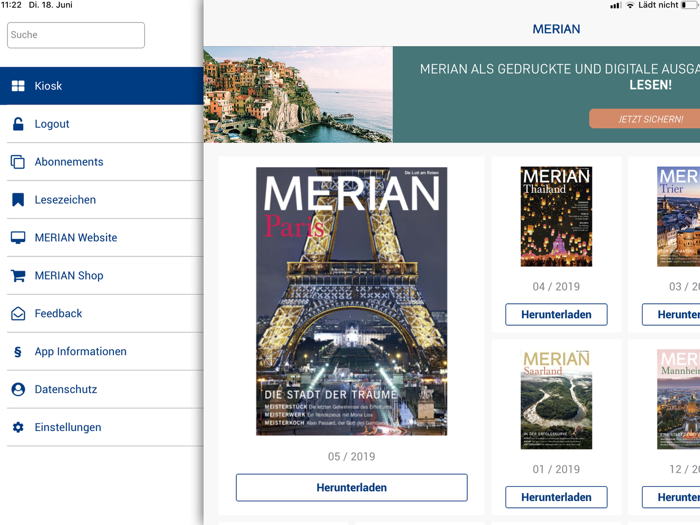Viewport: 700px width, 525px height.
Task: Tap the banner headline about GEDRUCKTE UND DIGITALE
Action: click(560, 77)
